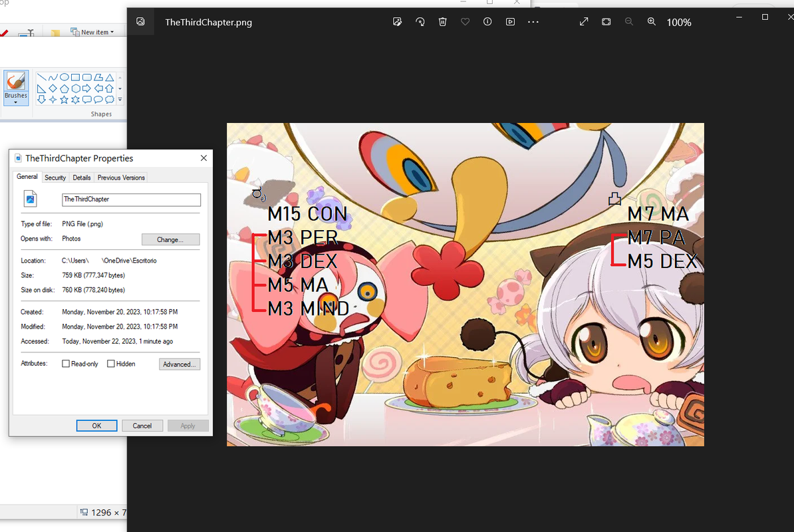This screenshot has height=532, width=794.
Task: Open the New item dropdown in Explorer
Action: 92,32
